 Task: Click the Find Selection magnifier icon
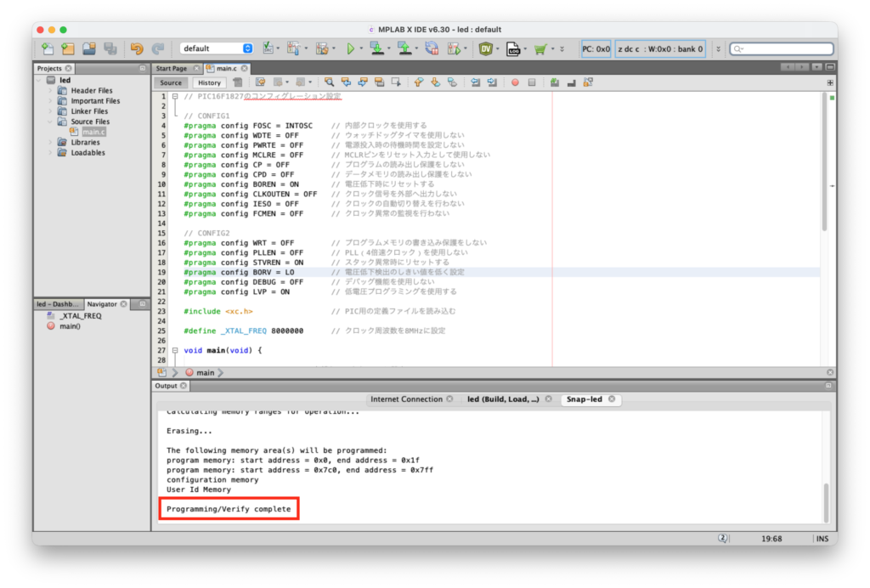[x=329, y=82]
